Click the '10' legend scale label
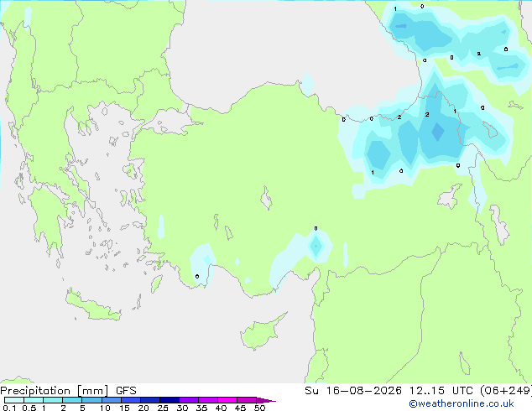Viewport: 532px width, 411px height. [x=105, y=408]
